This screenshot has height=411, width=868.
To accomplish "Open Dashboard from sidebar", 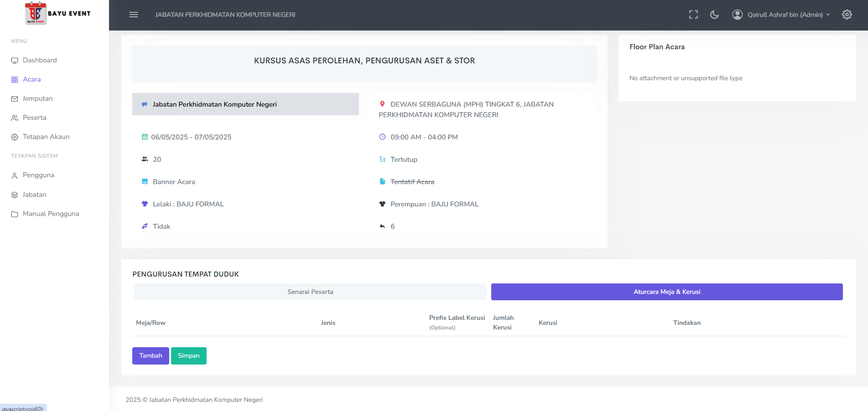I will [x=40, y=60].
